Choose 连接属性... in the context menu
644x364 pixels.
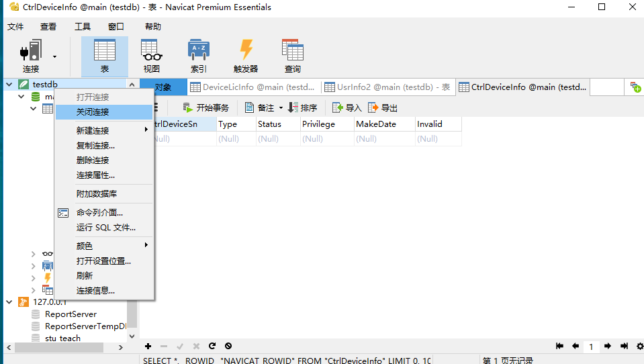(104, 175)
